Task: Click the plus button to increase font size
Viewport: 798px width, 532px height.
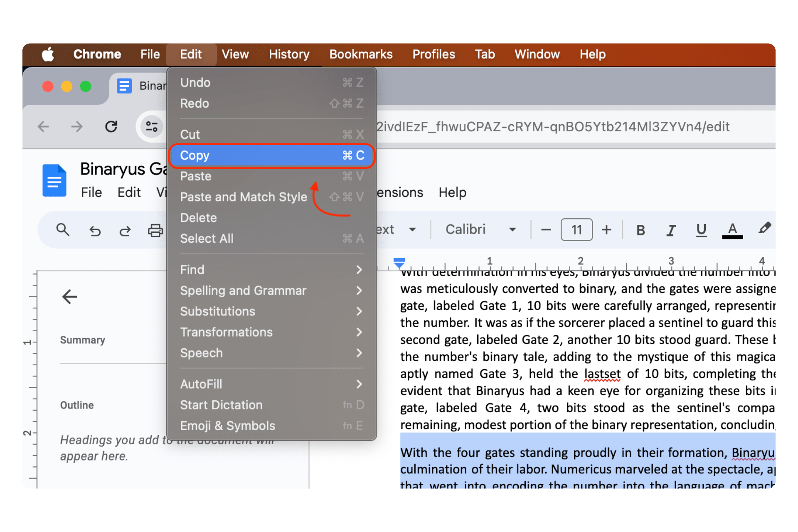Action: pos(606,229)
